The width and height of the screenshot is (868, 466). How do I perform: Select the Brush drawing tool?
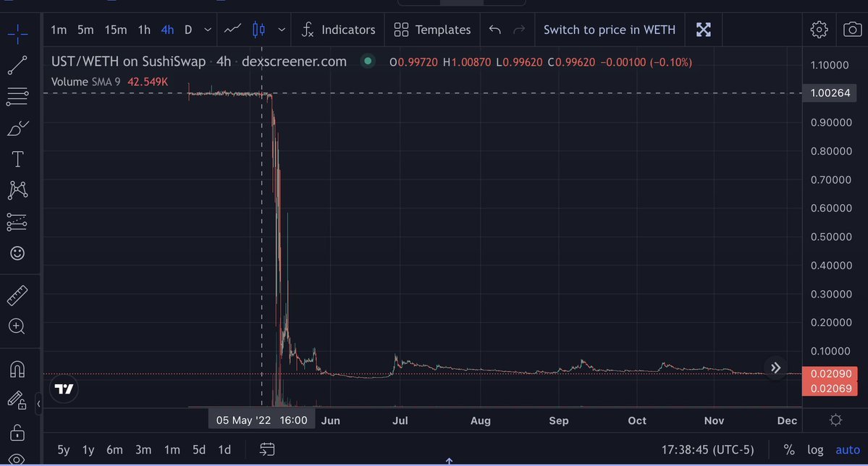18,127
